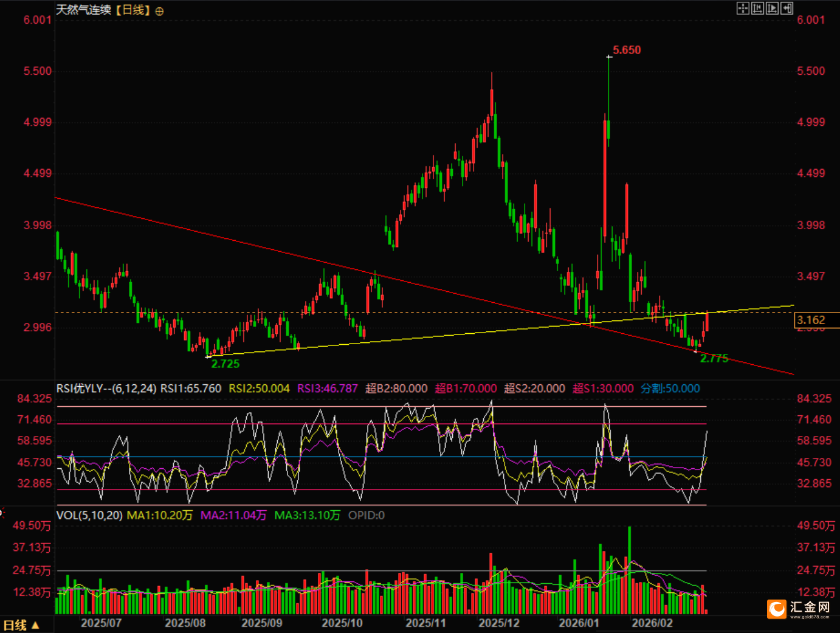Click the 5.650 high price label
The width and height of the screenshot is (840, 633).
(x=627, y=50)
